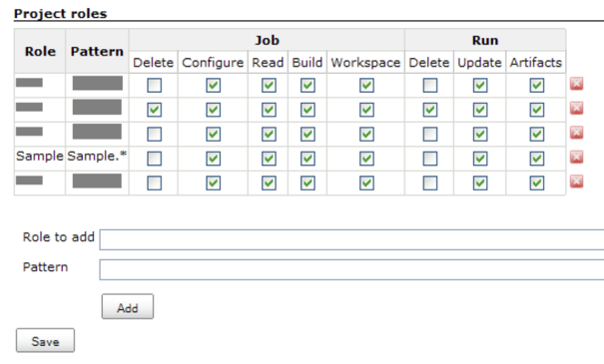Uncheck Job Workspace in last role row
Screen dimensions: 604x364
[366, 183]
